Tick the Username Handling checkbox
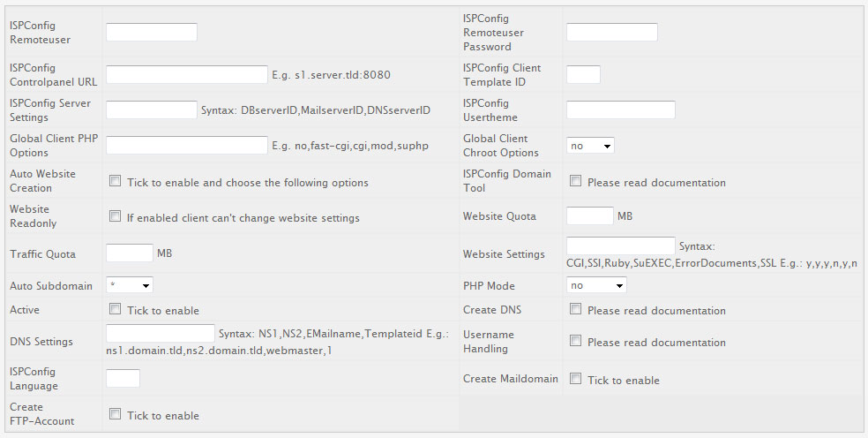The height and width of the screenshot is (438, 868). tap(576, 340)
